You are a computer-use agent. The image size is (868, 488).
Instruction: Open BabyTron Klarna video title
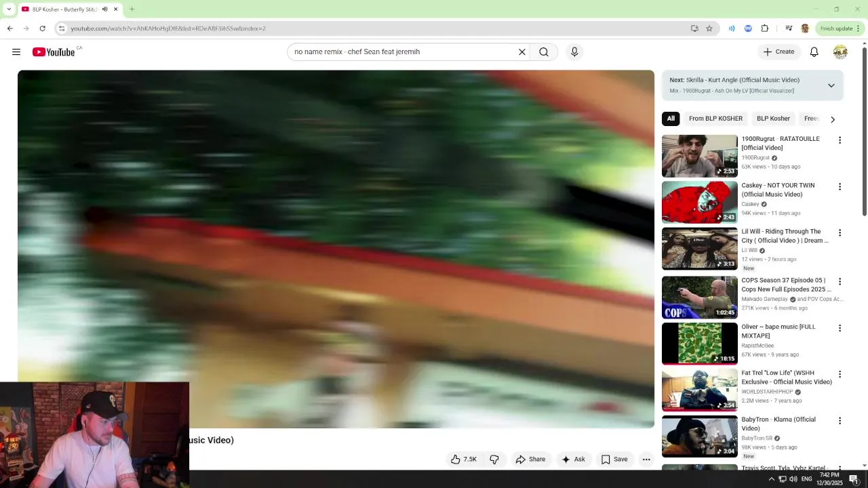[778, 424]
